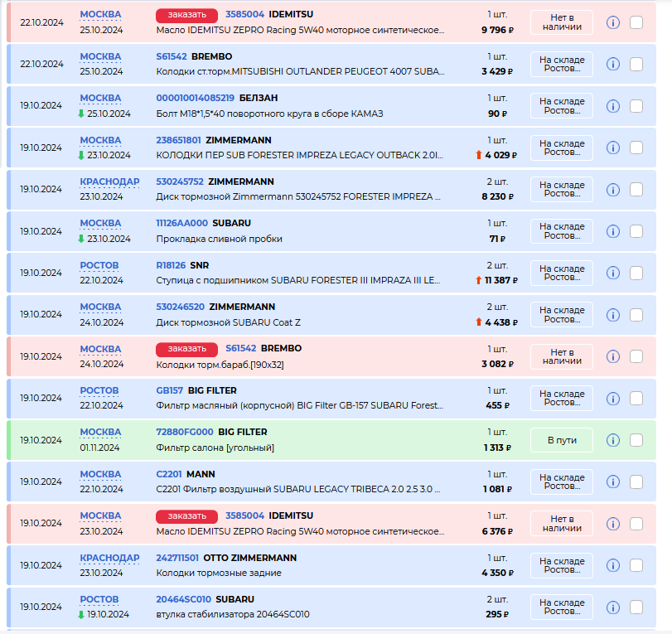This screenshot has width=672, height=634.
Task: Select checkbox in 530246520 ZIMMERMANN row
Action: pyautogui.click(x=636, y=315)
